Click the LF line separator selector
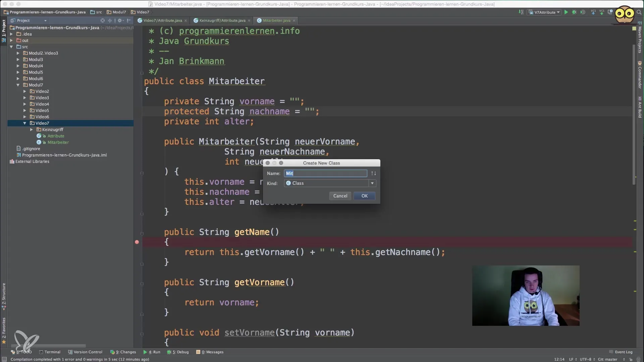The height and width of the screenshot is (362, 644). point(573,359)
